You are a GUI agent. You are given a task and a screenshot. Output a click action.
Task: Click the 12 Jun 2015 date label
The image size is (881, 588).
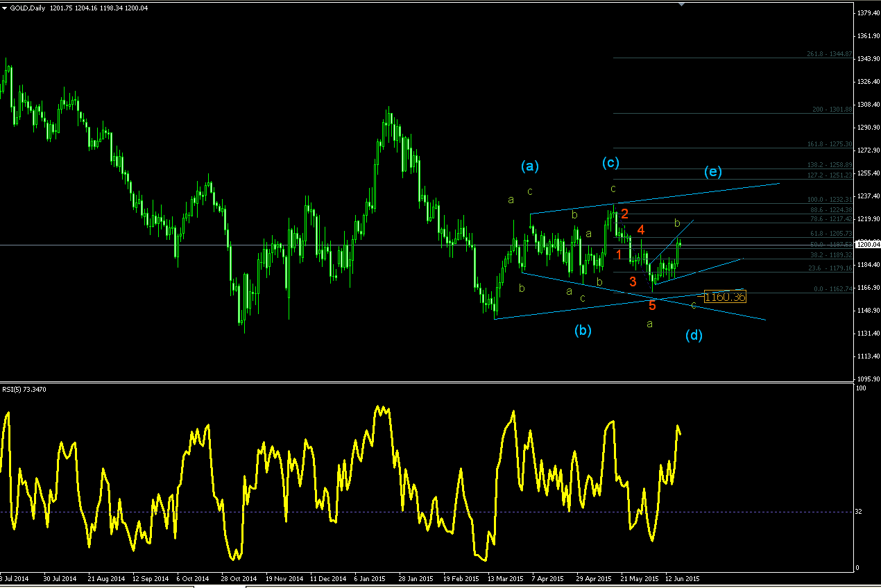click(683, 578)
